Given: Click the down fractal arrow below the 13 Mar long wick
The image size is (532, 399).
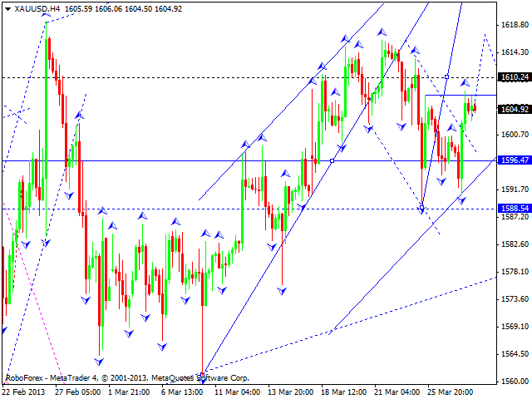Looking at the screenshot, I should 282,291.
